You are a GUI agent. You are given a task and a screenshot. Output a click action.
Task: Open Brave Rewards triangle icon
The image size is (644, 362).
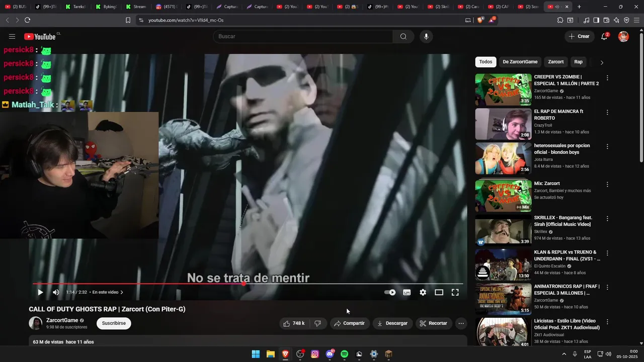(x=492, y=20)
